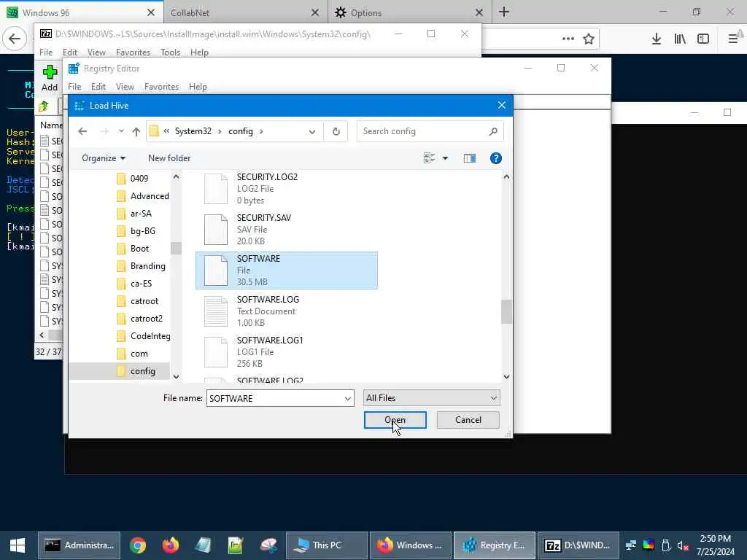Go back in Load Hive navigation
The height and width of the screenshot is (560, 747).
82,131
